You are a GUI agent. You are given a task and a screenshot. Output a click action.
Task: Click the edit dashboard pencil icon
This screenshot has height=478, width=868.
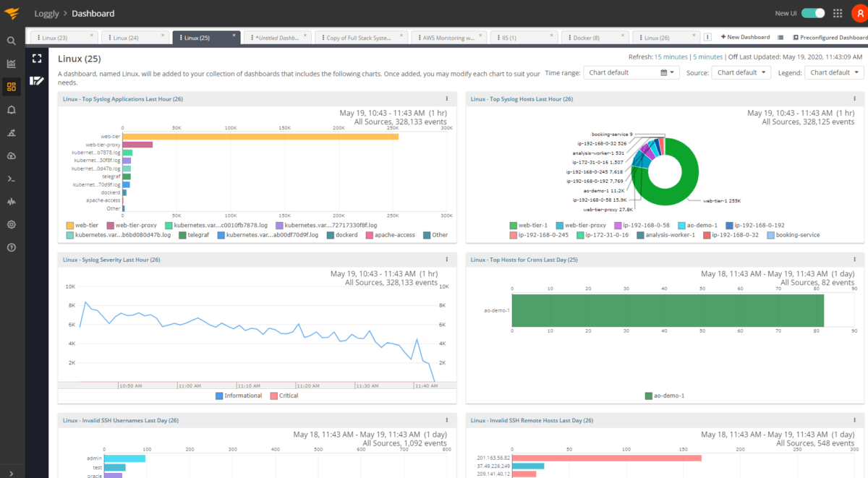coord(36,81)
